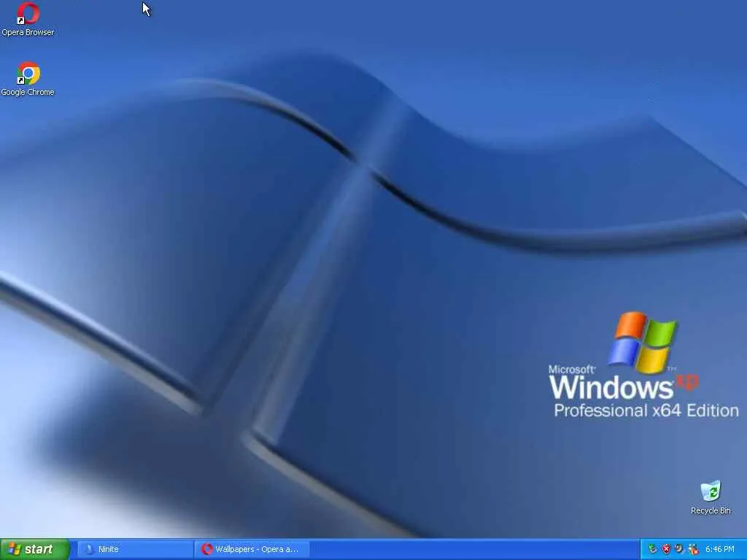Click the Windows Messenger tray icon with red X
The image size is (747, 560).
(x=693, y=549)
